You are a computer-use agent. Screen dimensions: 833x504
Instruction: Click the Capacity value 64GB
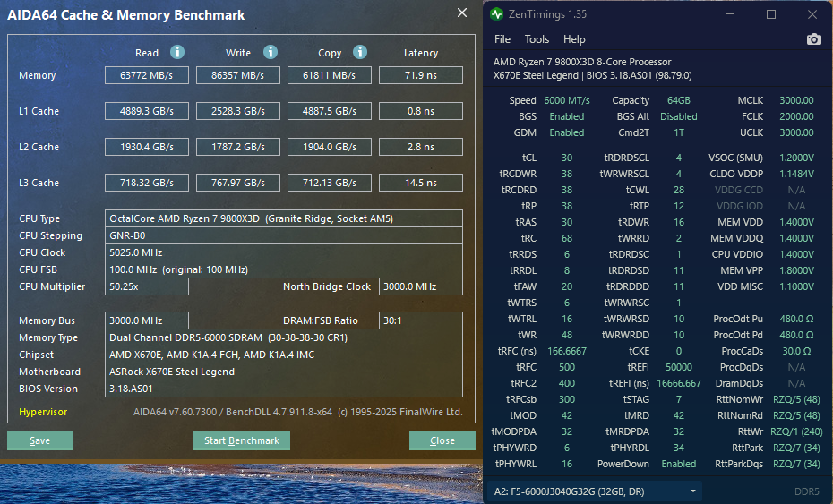[679, 100]
